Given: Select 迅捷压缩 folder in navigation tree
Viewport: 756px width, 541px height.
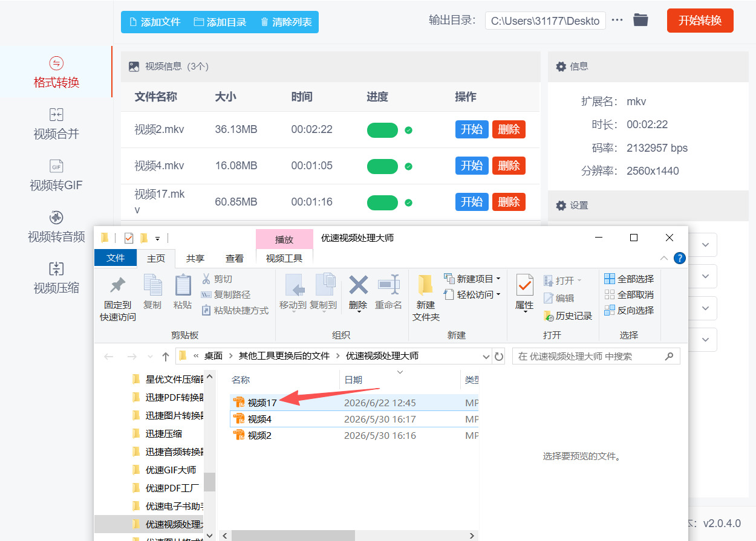Looking at the screenshot, I should point(163,433).
